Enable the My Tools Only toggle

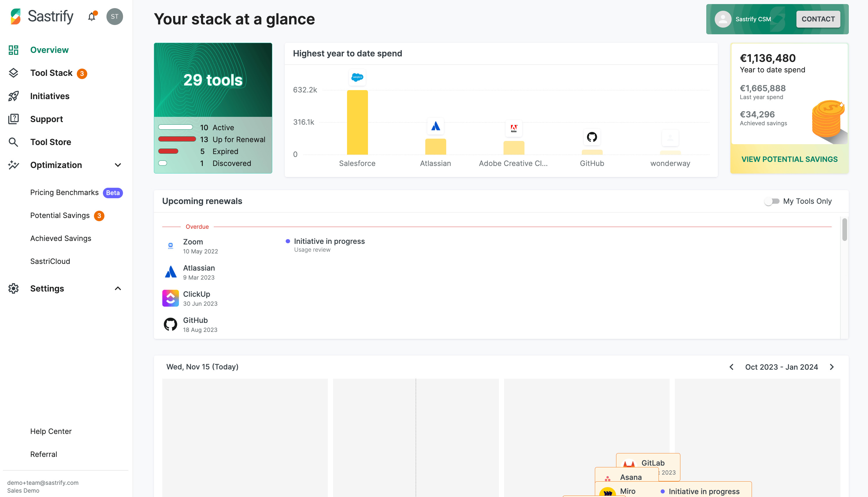[772, 201]
